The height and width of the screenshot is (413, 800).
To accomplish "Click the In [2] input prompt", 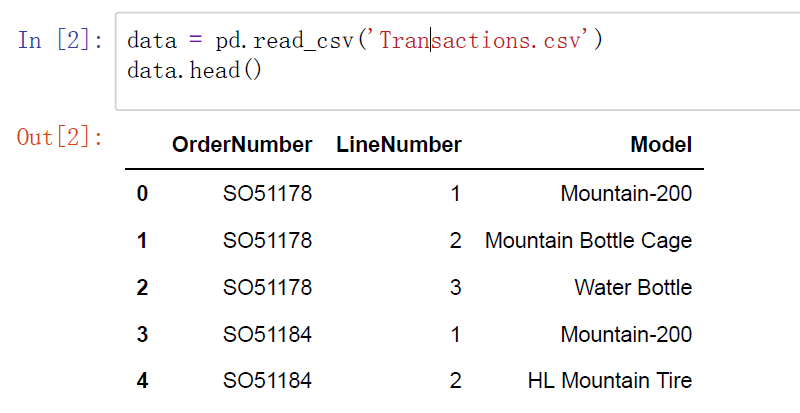I will pos(60,41).
